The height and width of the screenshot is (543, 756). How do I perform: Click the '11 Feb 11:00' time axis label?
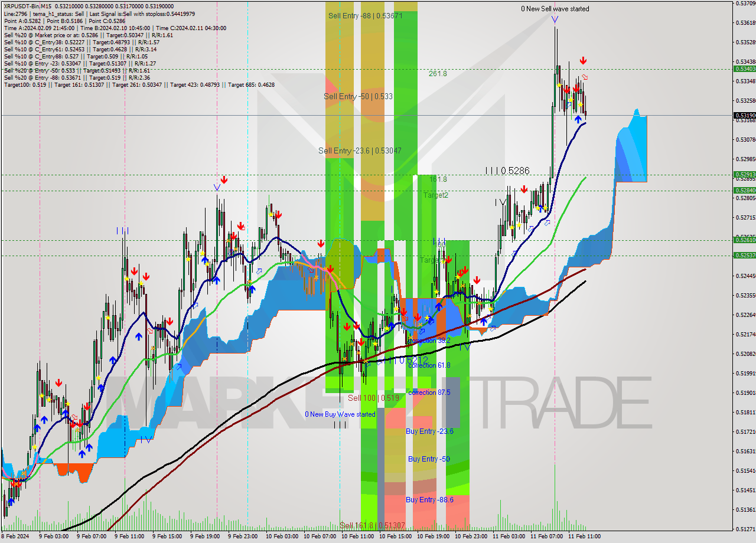[x=584, y=537]
